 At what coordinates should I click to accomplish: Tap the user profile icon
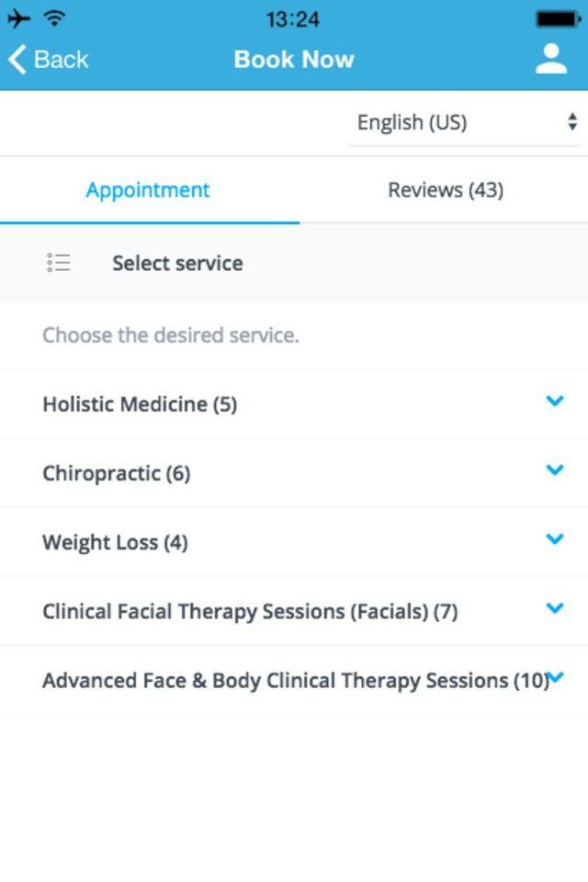click(x=551, y=59)
